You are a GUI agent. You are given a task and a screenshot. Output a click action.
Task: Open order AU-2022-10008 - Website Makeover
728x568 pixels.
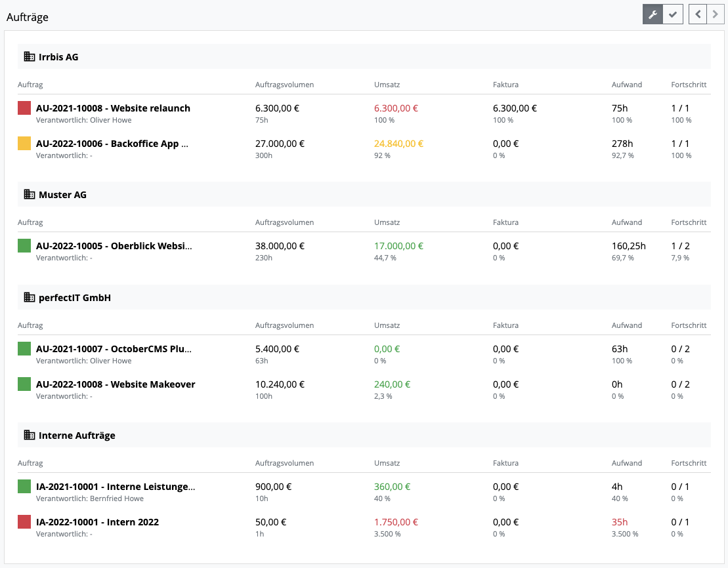tap(116, 384)
